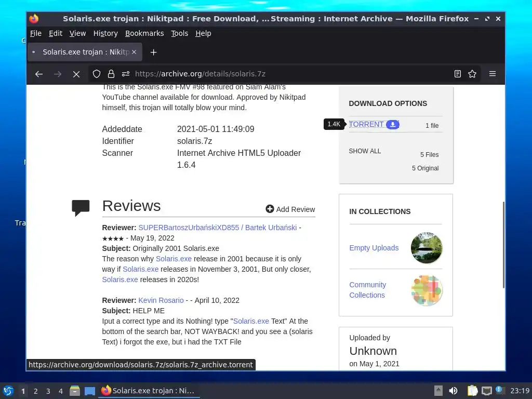
Task: Open the Bookmarks menu
Action: (144, 33)
